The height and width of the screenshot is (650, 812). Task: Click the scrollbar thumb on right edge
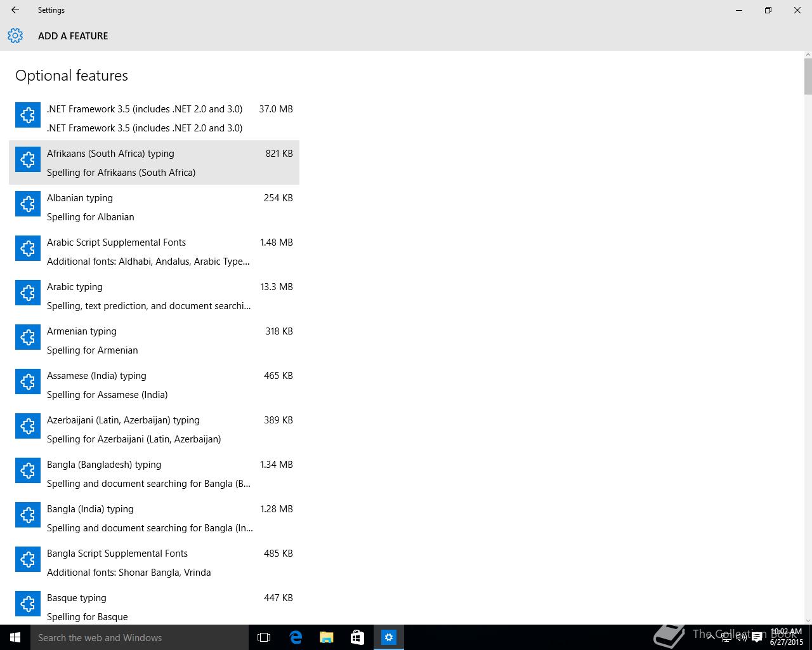tap(808, 76)
